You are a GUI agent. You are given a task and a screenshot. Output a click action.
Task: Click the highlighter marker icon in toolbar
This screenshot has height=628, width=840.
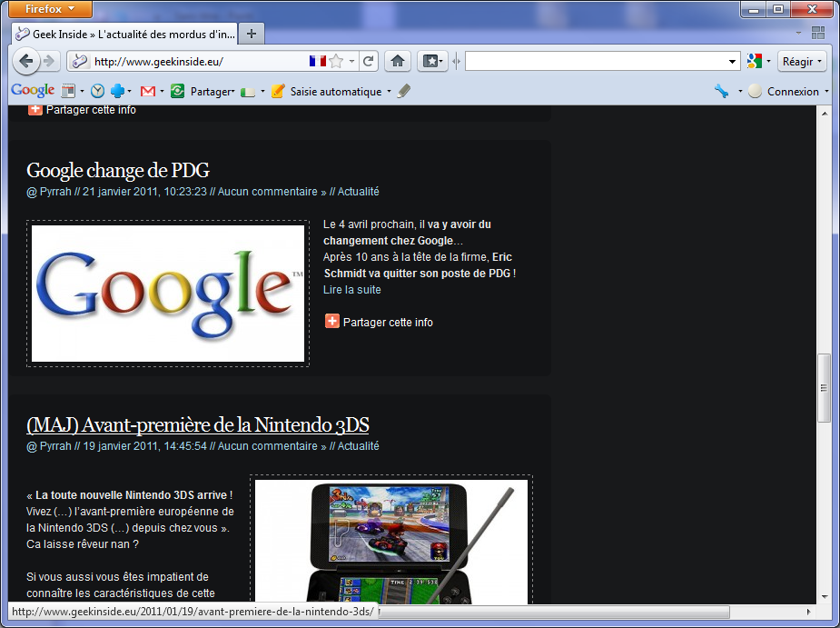(404, 91)
